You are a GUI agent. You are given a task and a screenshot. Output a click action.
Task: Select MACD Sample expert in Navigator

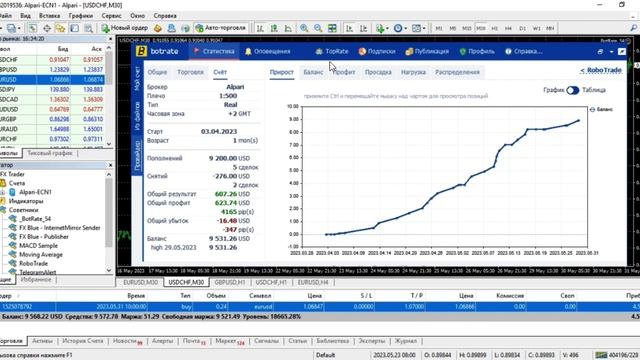38,245
